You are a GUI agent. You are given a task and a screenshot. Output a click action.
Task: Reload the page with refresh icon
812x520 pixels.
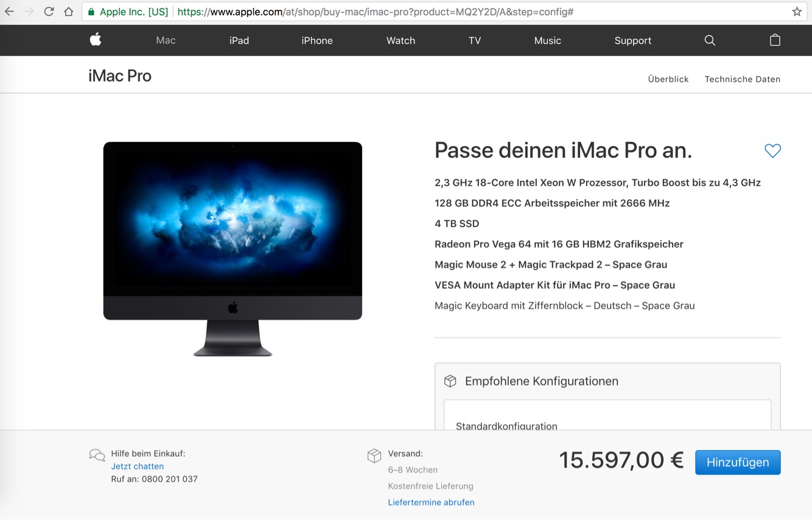point(49,12)
